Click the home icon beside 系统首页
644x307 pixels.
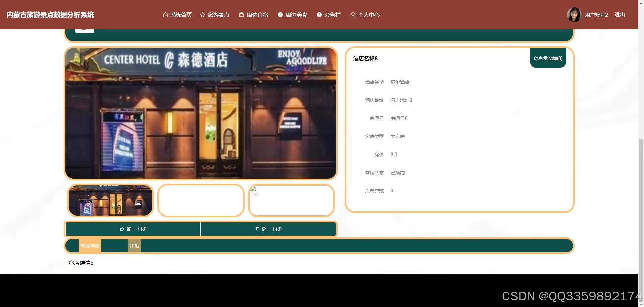point(165,15)
